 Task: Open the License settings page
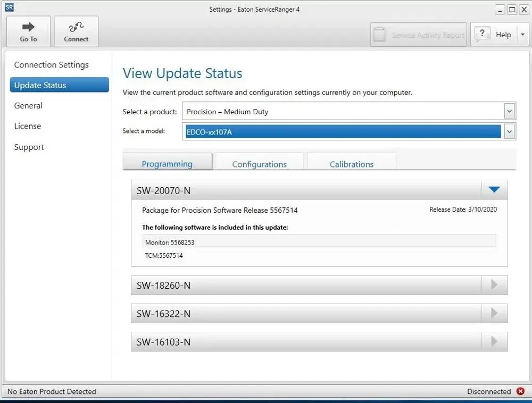[28, 126]
